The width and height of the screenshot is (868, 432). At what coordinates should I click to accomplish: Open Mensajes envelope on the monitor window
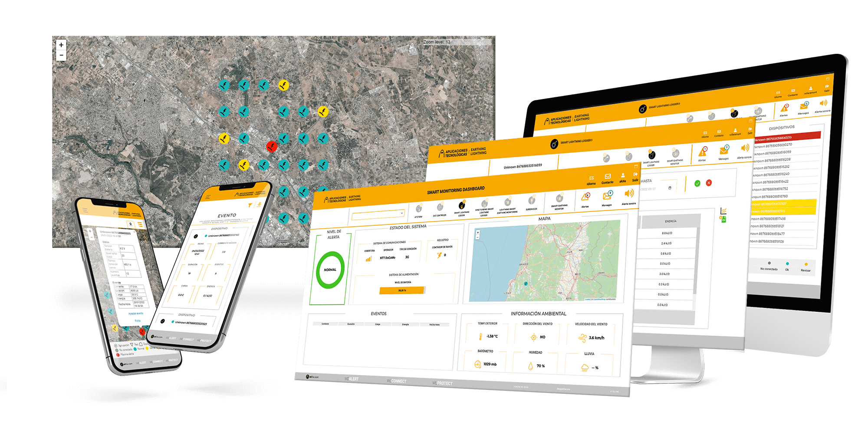[804, 106]
